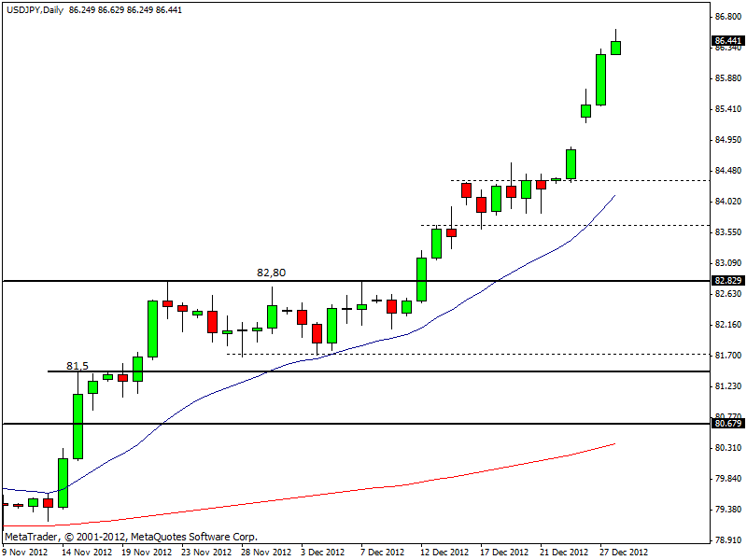
Task: Click the MetaTrader copyright text
Action: click(131, 538)
